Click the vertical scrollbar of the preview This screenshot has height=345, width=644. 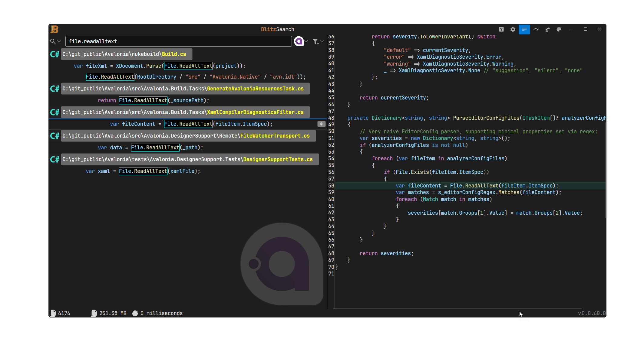(606, 169)
